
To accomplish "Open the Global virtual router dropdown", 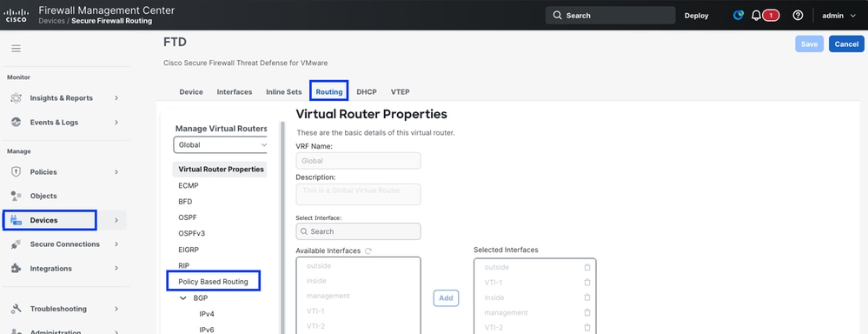I will pyautogui.click(x=221, y=145).
